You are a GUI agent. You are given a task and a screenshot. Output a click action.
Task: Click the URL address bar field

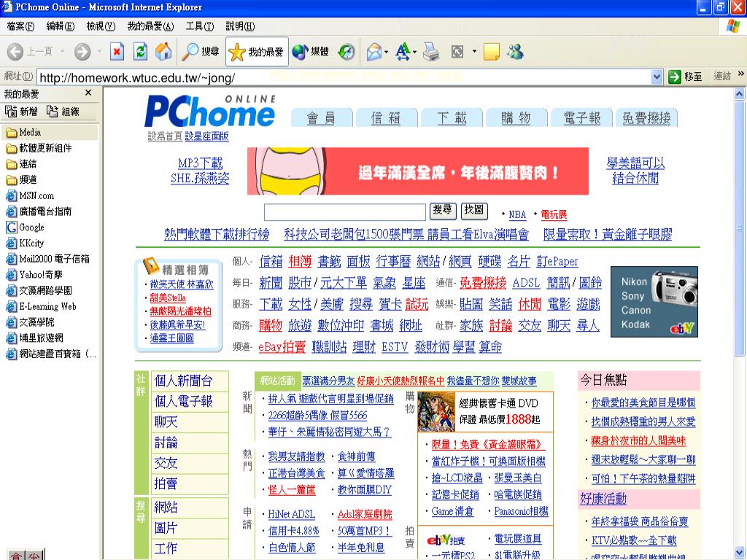pos(344,77)
